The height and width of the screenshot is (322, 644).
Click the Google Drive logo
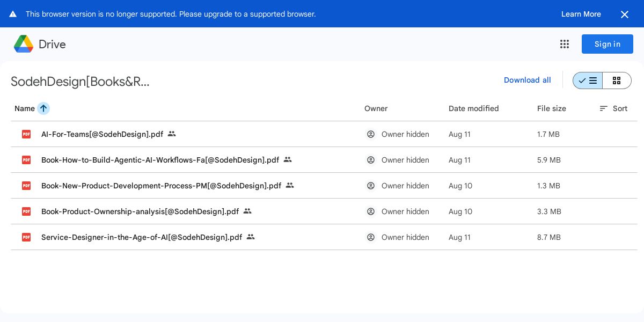[24, 44]
